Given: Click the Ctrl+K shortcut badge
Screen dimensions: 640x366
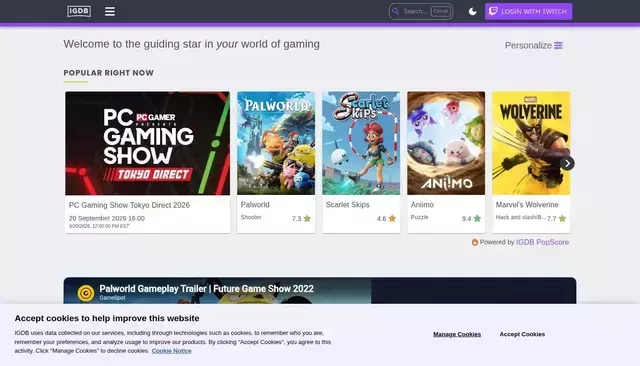Looking at the screenshot, I should 440,11.
